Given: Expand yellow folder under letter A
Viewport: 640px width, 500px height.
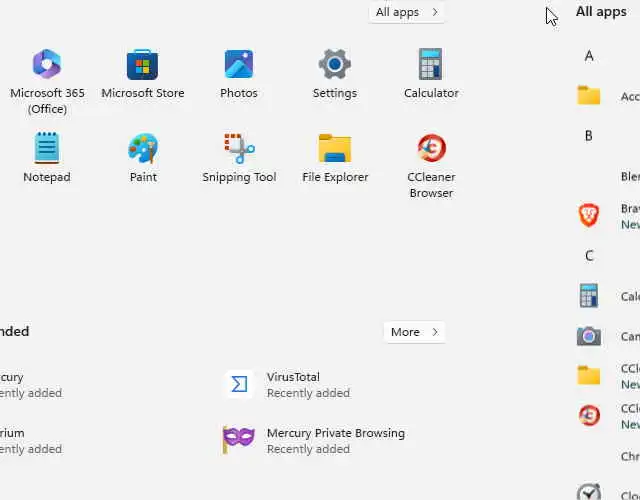Looking at the screenshot, I should tap(589, 95).
